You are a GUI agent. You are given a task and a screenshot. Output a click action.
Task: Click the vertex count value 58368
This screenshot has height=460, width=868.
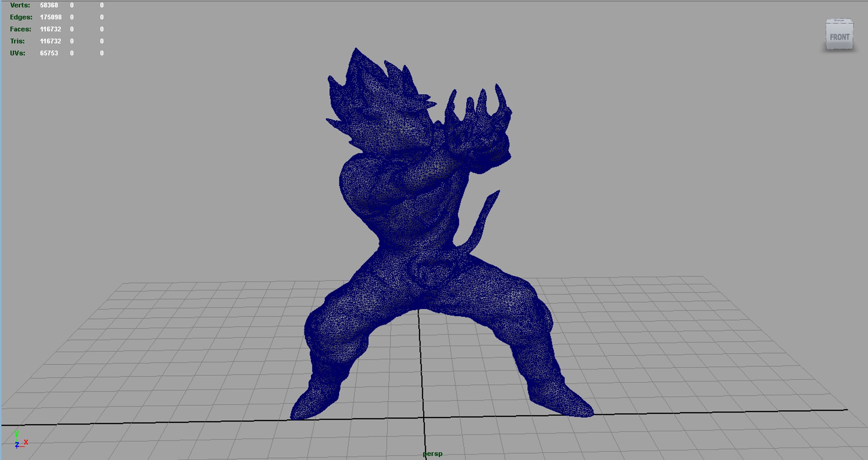[49, 5]
